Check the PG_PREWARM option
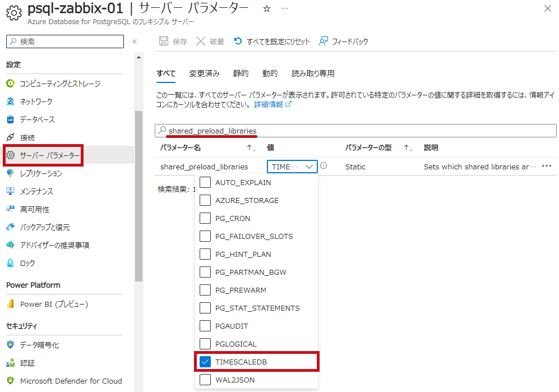This screenshot has height=392, width=559. (205, 290)
